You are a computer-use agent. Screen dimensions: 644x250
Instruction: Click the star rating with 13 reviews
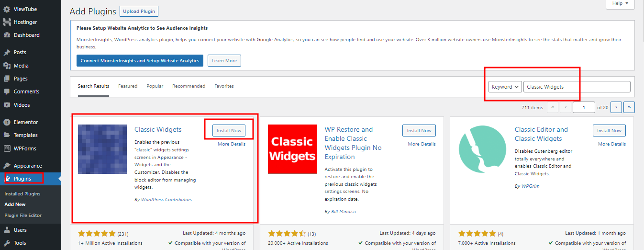click(287, 234)
